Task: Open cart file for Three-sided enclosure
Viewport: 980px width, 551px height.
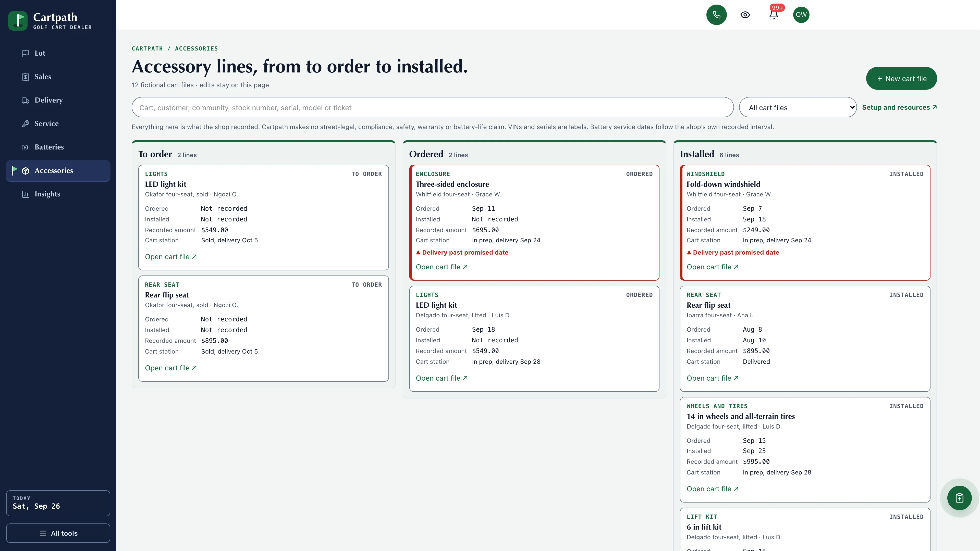Action: [442, 267]
